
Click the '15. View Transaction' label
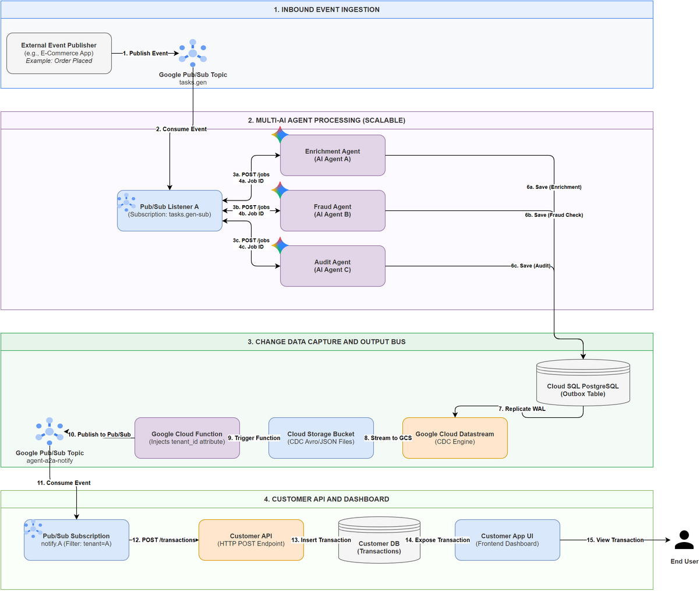615,540
